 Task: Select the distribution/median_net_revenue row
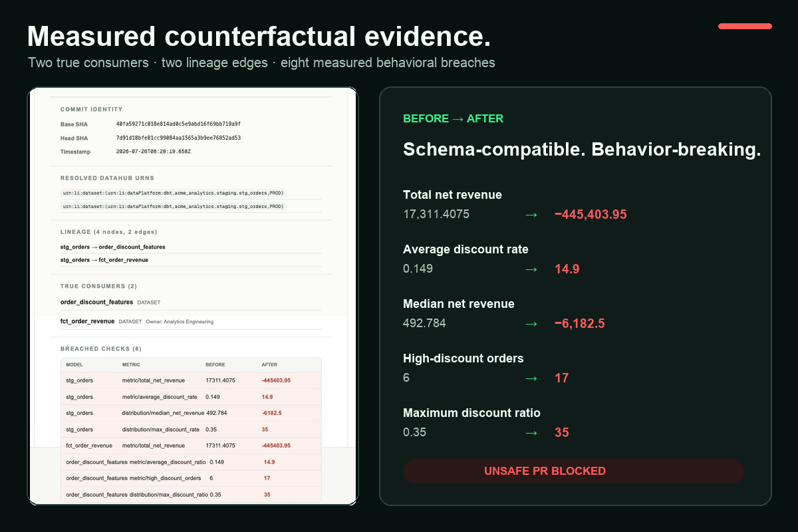click(x=191, y=413)
